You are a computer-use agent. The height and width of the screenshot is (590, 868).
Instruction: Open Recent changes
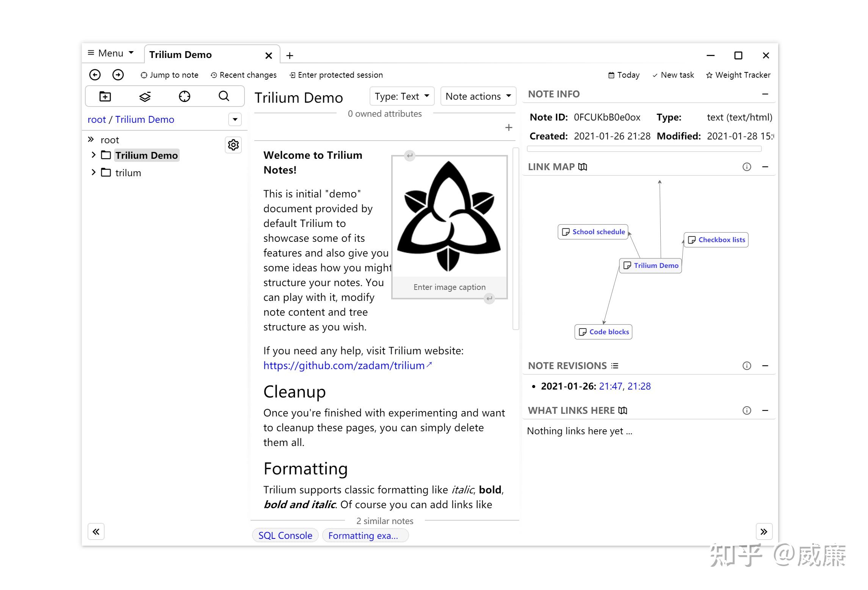click(244, 75)
